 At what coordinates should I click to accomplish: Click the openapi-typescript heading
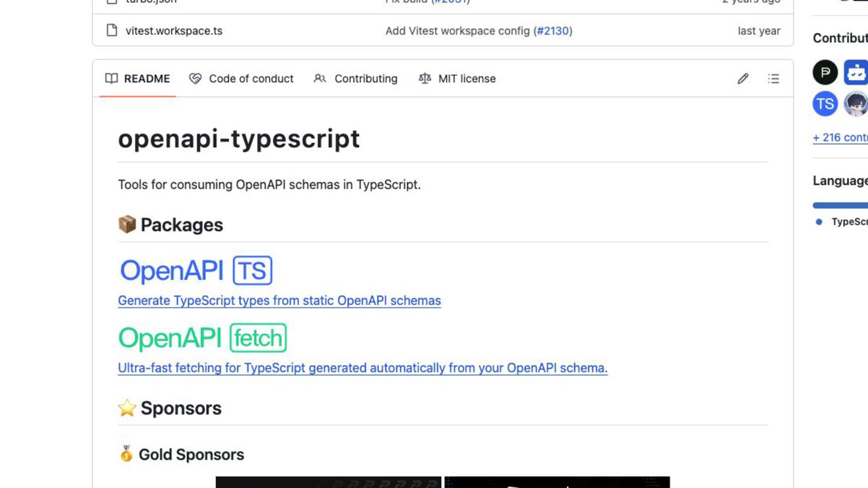(239, 139)
